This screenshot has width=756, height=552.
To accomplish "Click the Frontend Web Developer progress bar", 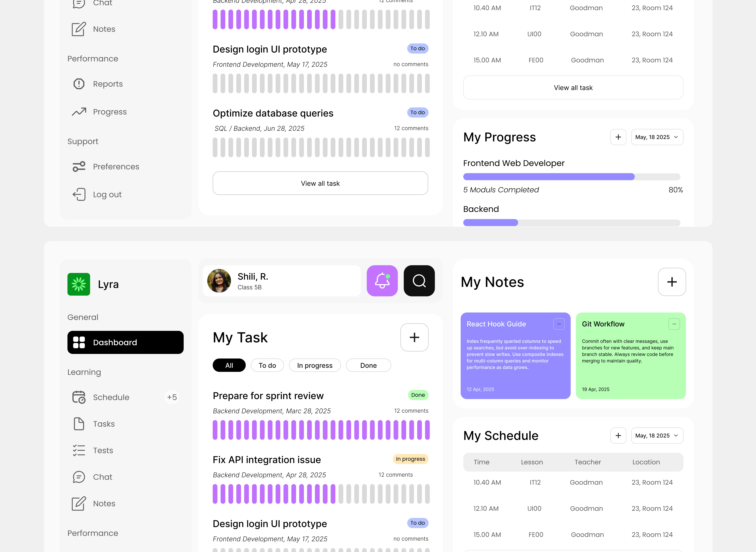I will (571, 177).
